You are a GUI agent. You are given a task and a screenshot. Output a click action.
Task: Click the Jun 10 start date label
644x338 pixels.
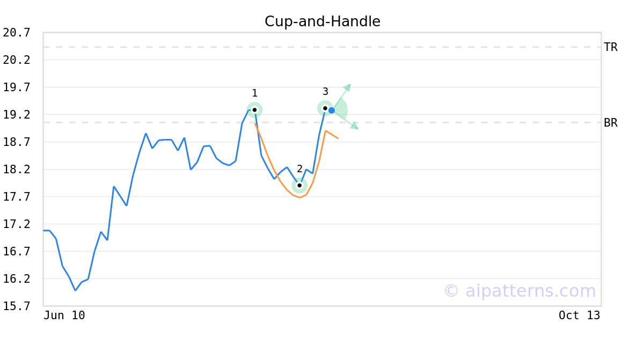64,315
